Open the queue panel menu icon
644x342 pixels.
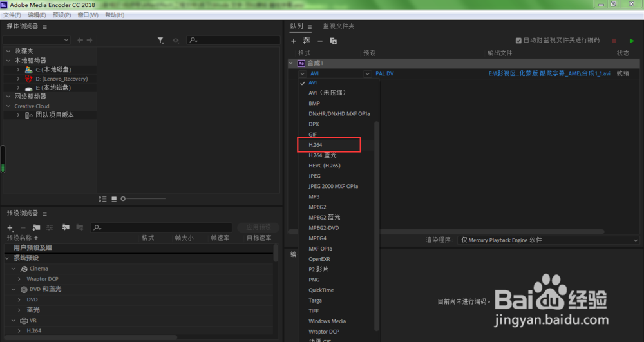[310, 26]
